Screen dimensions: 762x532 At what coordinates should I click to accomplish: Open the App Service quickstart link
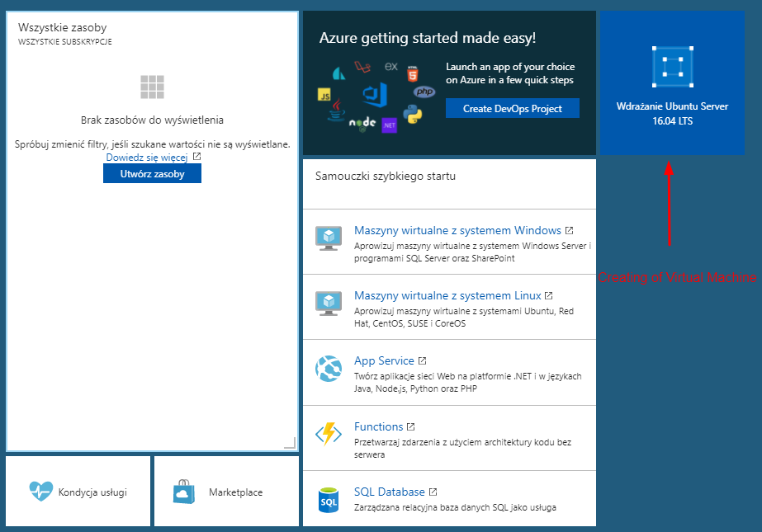384,360
